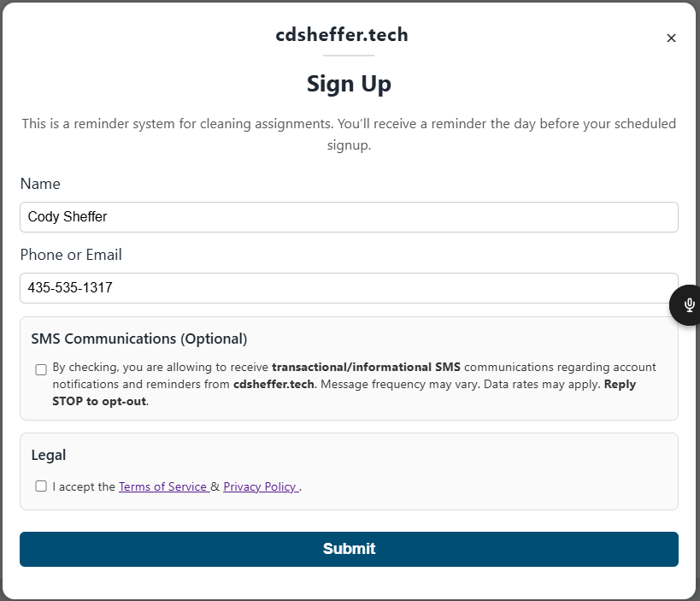
Task: Click the Phone or Email label
Action: click(71, 255)
